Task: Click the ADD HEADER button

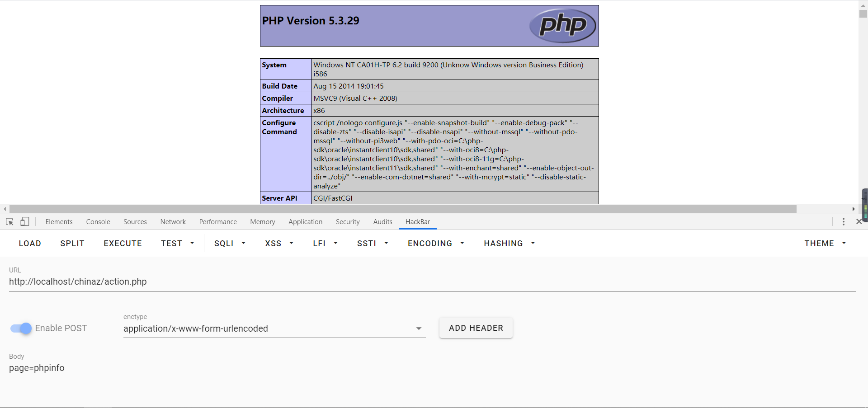Action: 476,328
